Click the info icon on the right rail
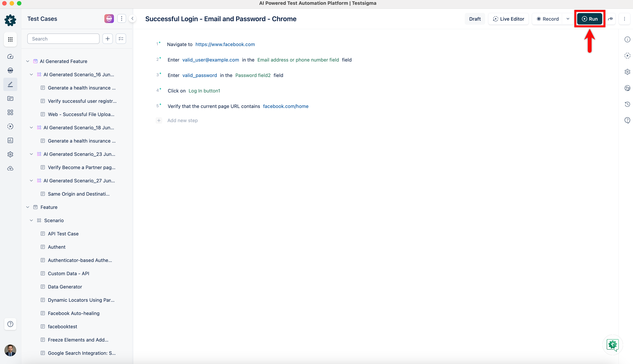The image size is (633, 364). coord(627,39)
